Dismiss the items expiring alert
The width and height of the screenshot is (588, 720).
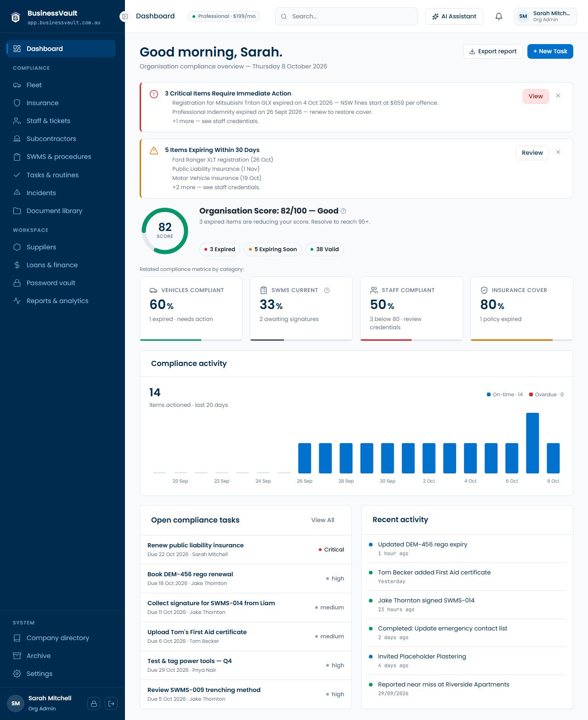point(558,152)
